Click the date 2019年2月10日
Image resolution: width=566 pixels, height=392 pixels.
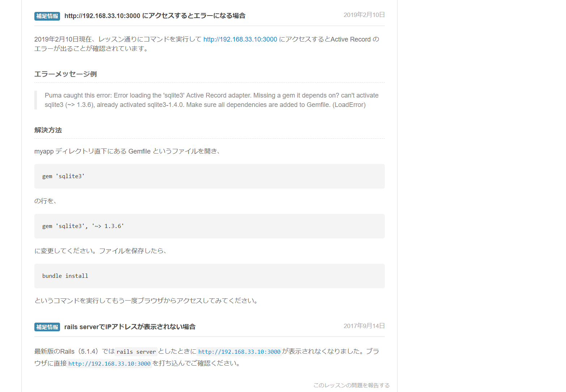point(364,15)
